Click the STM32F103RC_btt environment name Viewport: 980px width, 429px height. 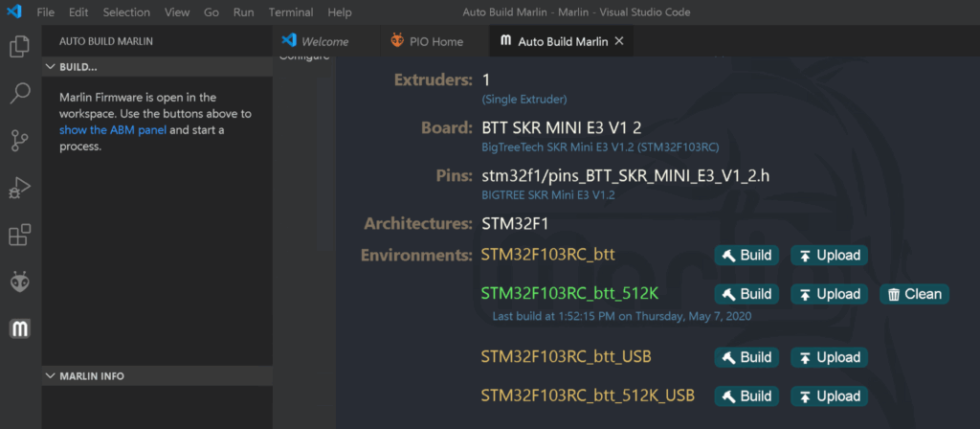[x=548, y=255]
